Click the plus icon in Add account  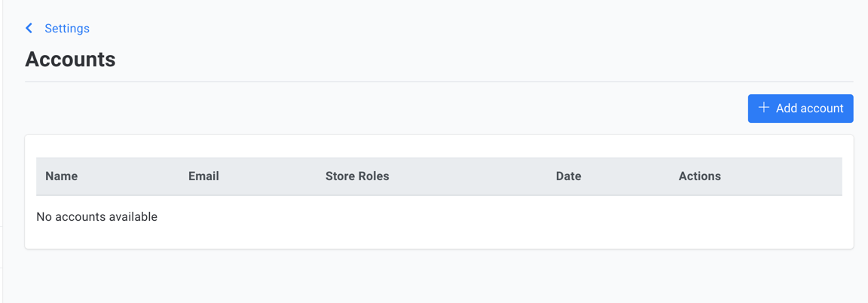pos(764,108)
